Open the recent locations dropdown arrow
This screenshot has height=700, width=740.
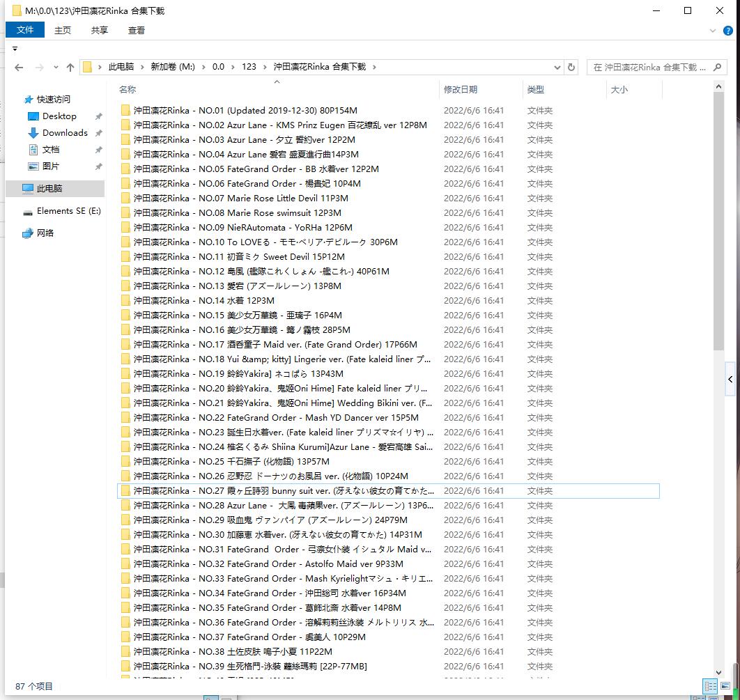pos(56,68)
